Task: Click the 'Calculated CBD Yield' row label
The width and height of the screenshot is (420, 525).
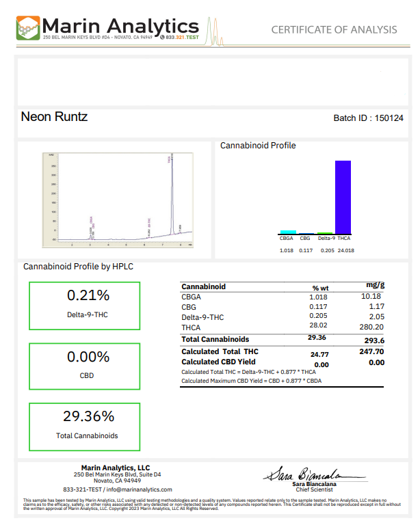Action: pos(218,362)
